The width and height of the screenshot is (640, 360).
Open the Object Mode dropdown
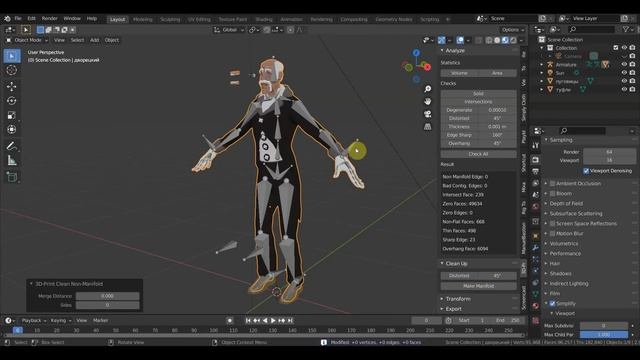[x=27, y=40]
